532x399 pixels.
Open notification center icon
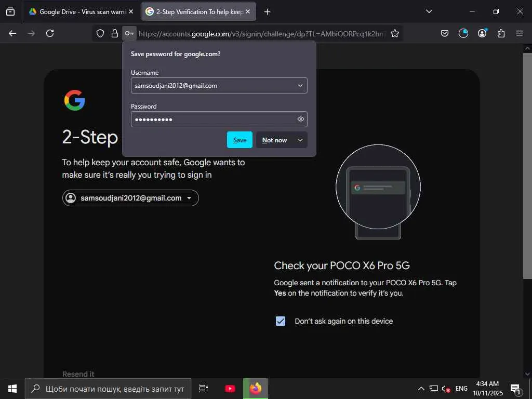[516, 389]
